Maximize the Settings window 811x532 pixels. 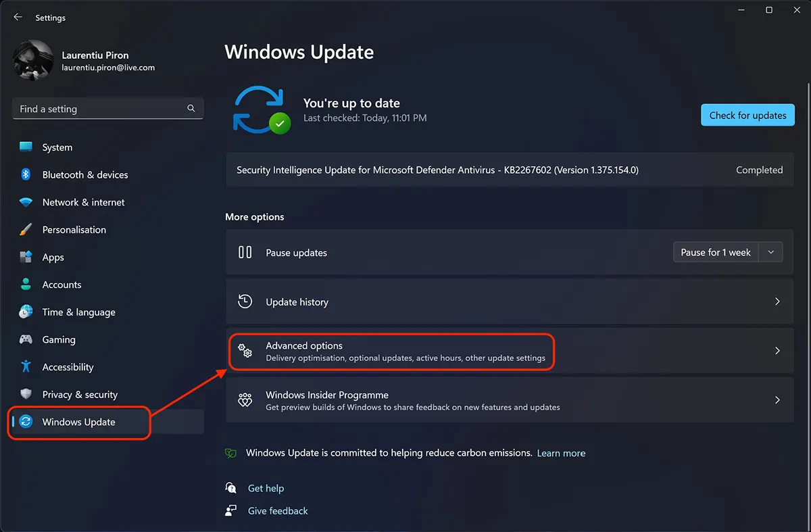tap(769, 10)
